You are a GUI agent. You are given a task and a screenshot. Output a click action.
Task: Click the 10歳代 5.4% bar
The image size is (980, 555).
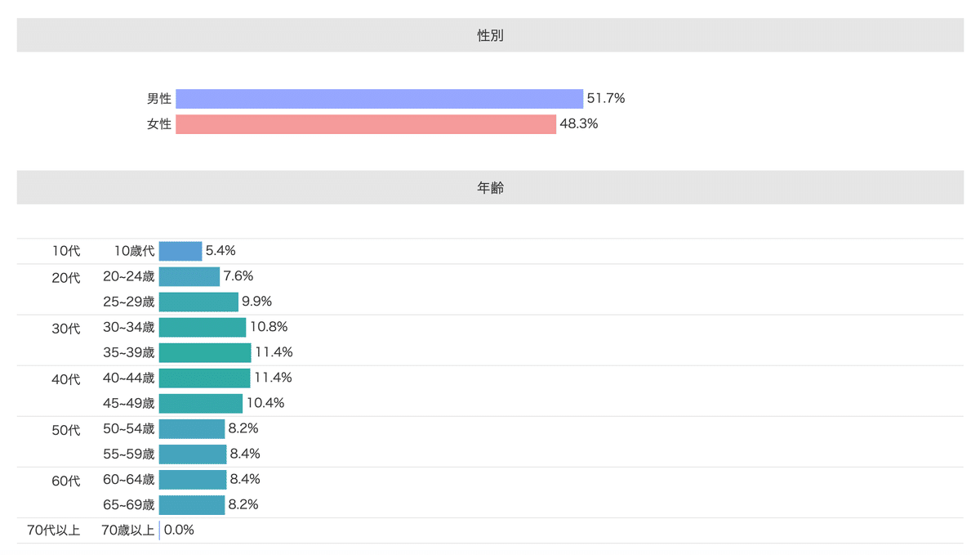click(180, 251)
